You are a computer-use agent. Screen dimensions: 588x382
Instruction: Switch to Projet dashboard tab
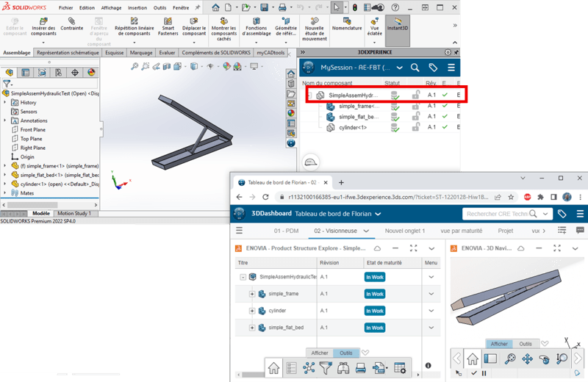506,231
